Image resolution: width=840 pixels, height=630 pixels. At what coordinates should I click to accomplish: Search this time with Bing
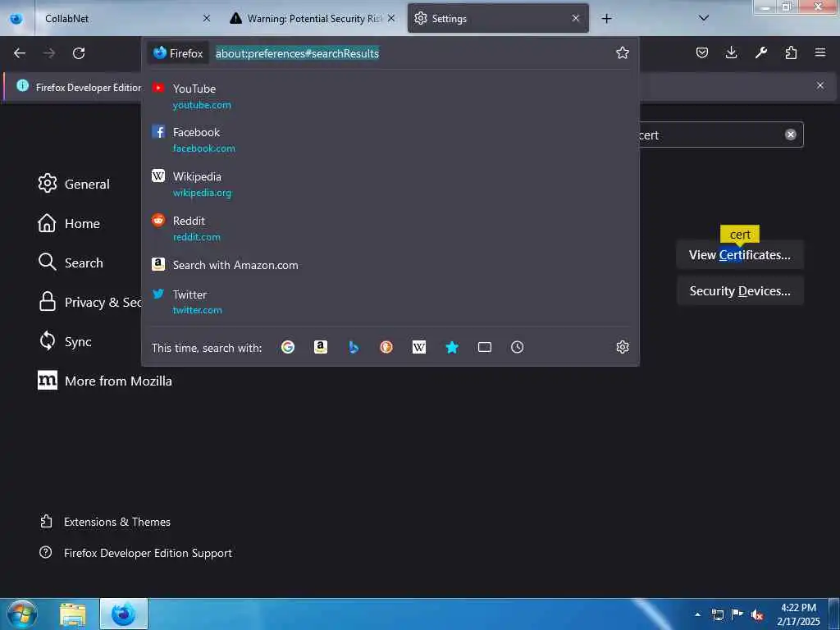[x=354, y=347]
